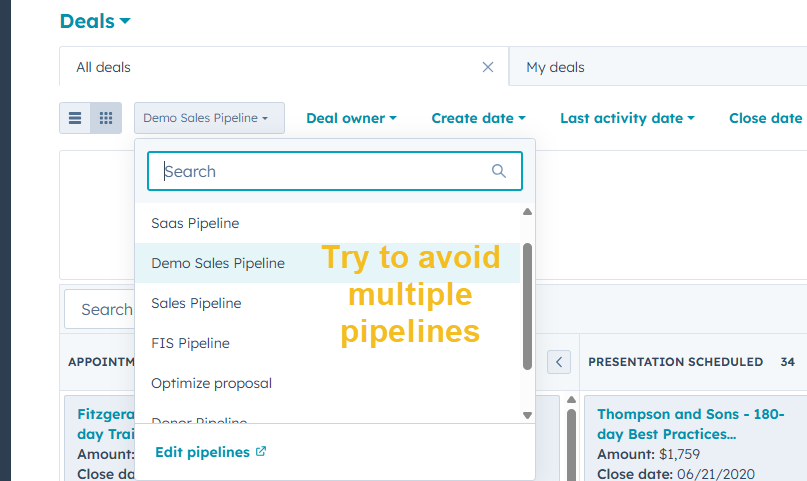Viewport: 807px width, 481px height.
Task: Expand the Create date filter
Action: pyautogui.click(x=478, y=118)
